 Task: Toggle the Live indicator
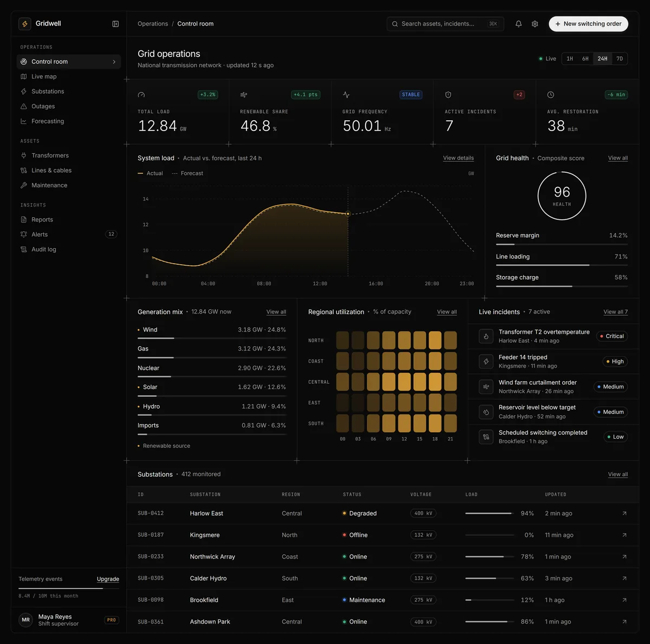(548, 58)
